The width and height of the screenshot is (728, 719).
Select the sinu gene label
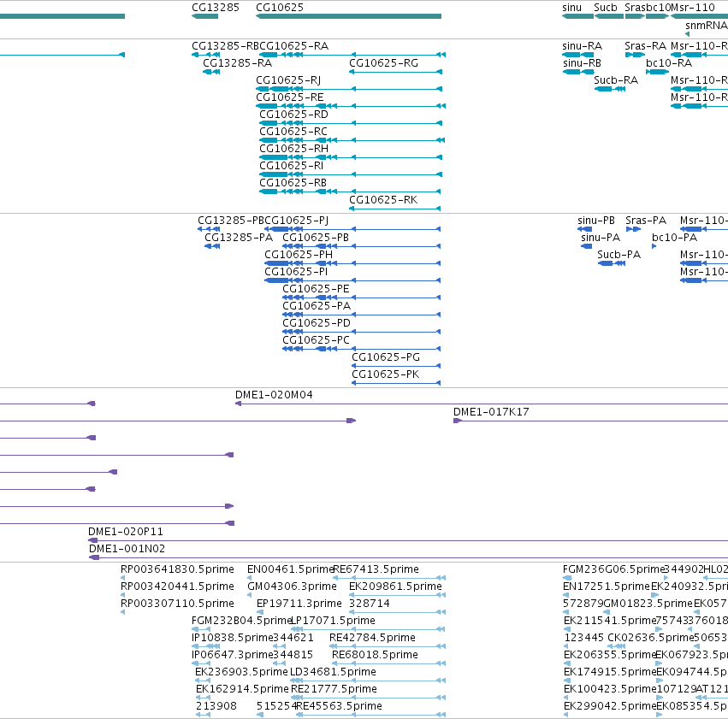point(571,8)
